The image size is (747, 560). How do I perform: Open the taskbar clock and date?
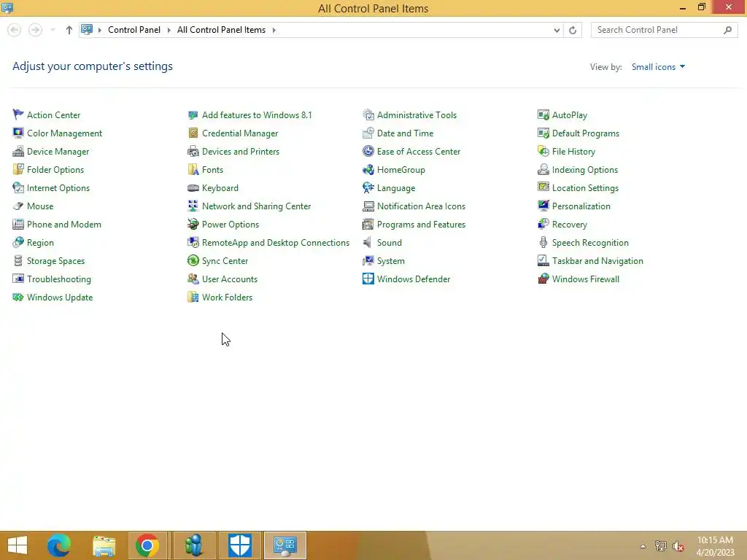point(715,546)
